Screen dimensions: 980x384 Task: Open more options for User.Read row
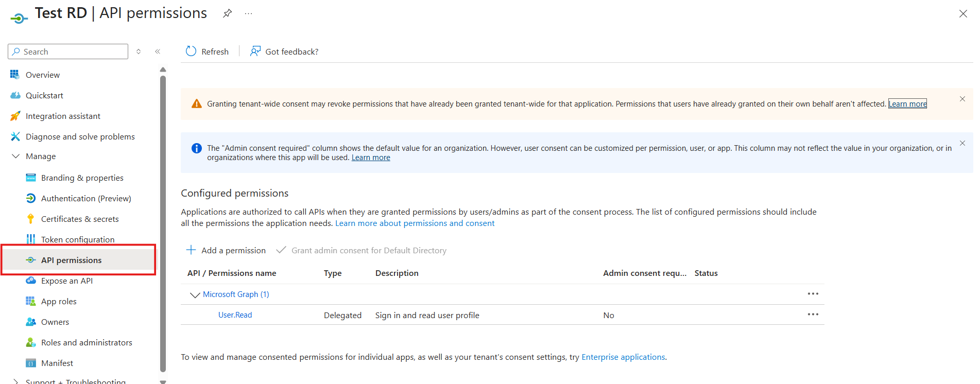tap(813, 315)
